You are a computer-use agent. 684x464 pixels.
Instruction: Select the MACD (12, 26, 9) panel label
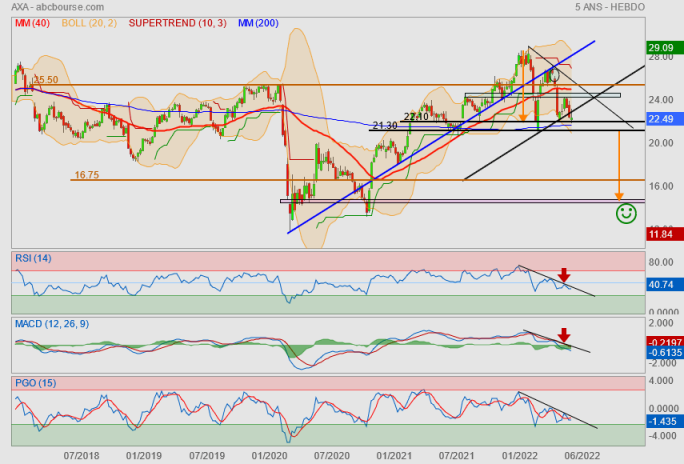[x=52, y=324]
